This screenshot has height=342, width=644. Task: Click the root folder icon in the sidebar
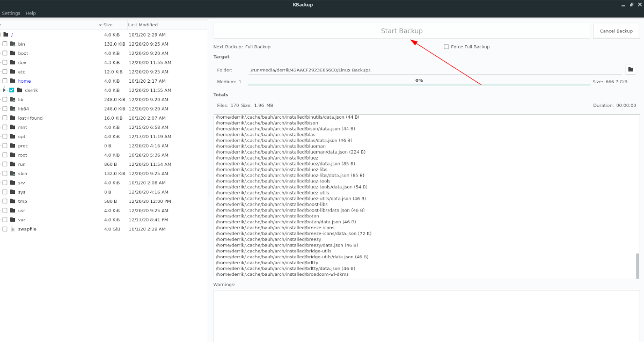click(x=13, y=155)
